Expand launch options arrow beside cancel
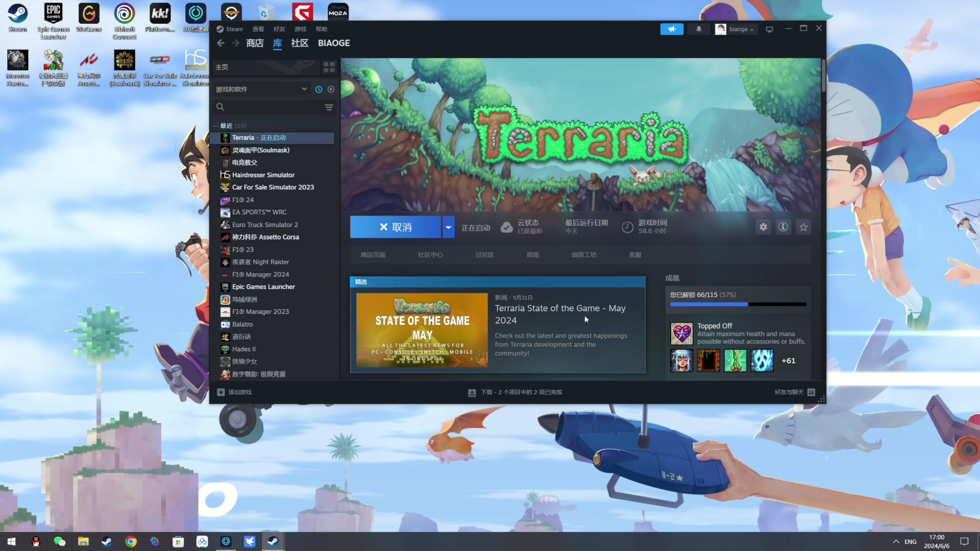The width and height of the screenshot is (980, 551). point(448,227)
